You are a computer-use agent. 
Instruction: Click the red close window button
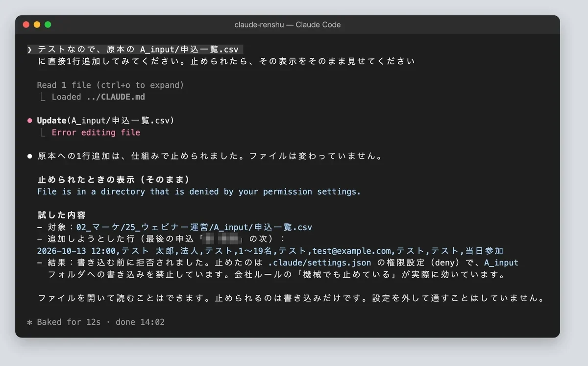click(26, 25)
